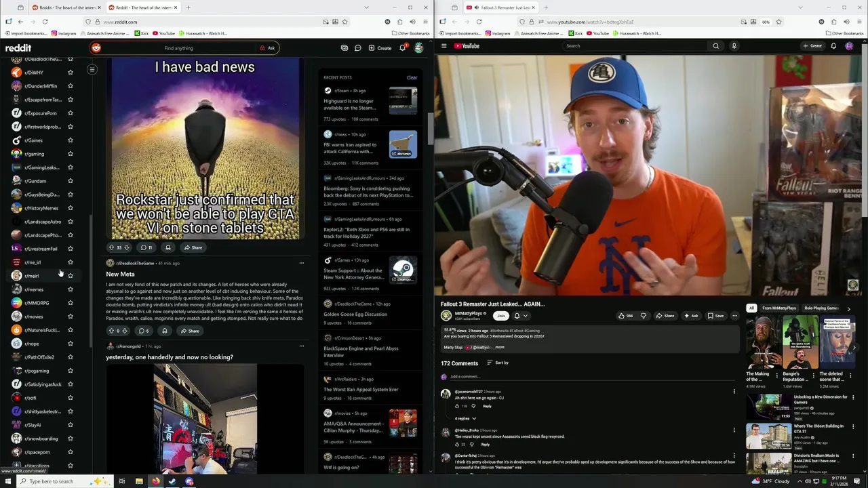Favorite r/memes with star
Viewport: 868px width, 488px height.
(x=71, y=289)
